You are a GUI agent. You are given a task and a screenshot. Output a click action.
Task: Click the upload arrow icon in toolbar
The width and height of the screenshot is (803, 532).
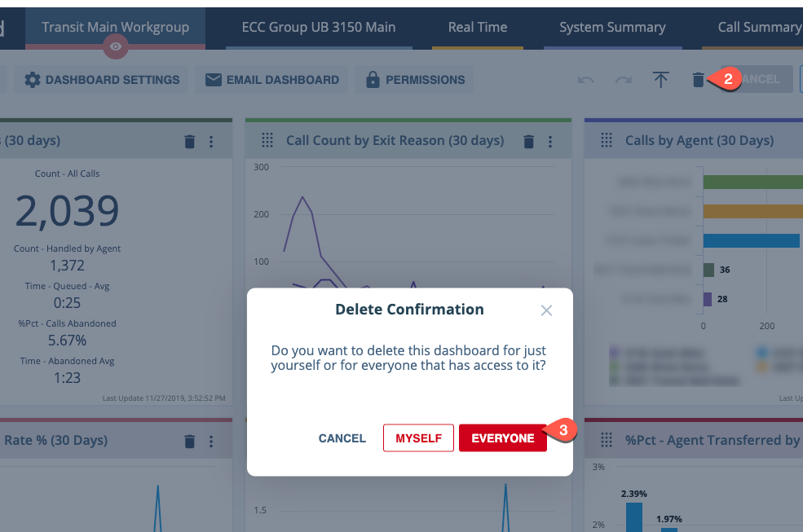tap(660, 79)
